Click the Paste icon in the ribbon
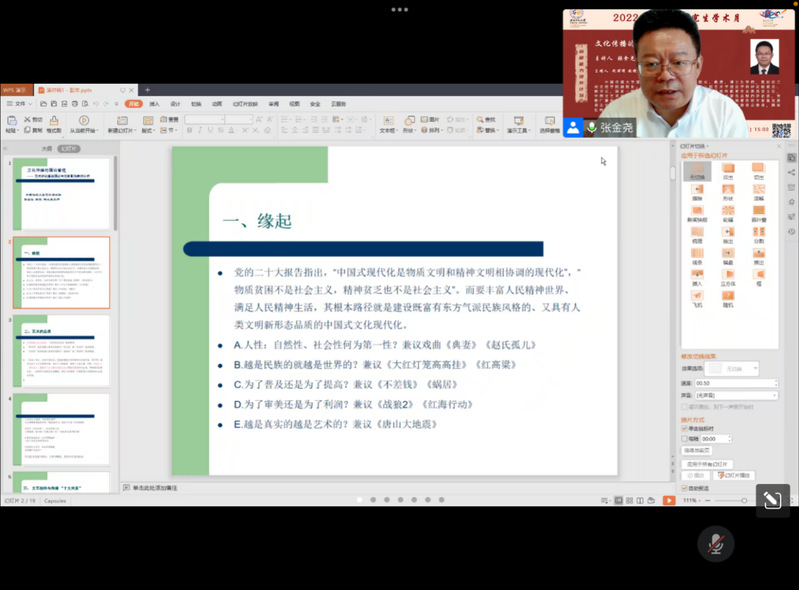 (x=11, y=122)
